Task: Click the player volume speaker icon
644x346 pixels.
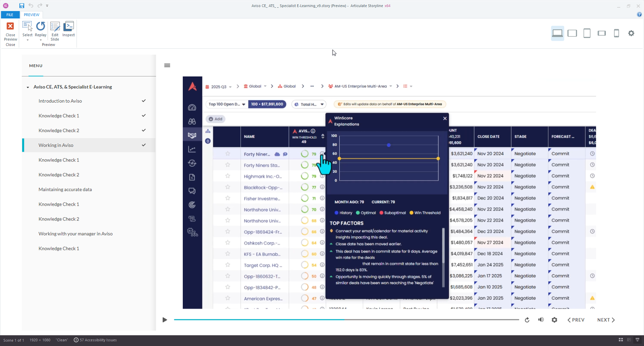Action: (x=541, y=320)
